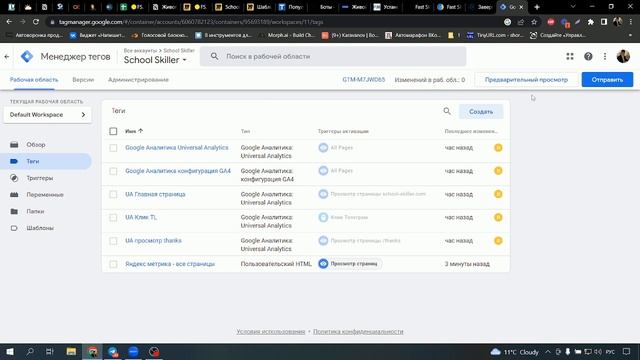Click the Tag Manager logo icon
This screenshot has width=640, height=360.
(x=27, y=56)
